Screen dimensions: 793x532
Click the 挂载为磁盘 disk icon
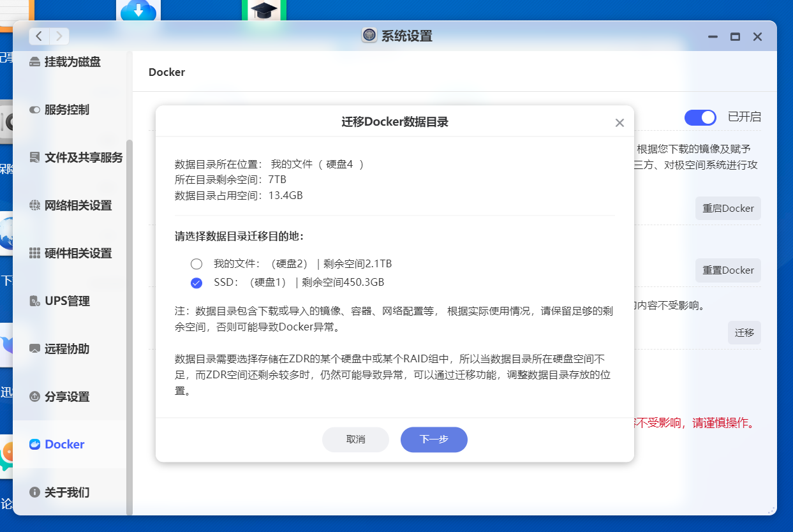35,63
